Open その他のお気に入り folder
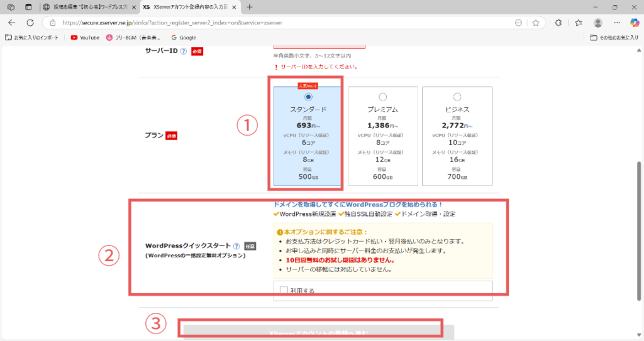The width and height of the screenshot is (644, 341). pos(614,37)
